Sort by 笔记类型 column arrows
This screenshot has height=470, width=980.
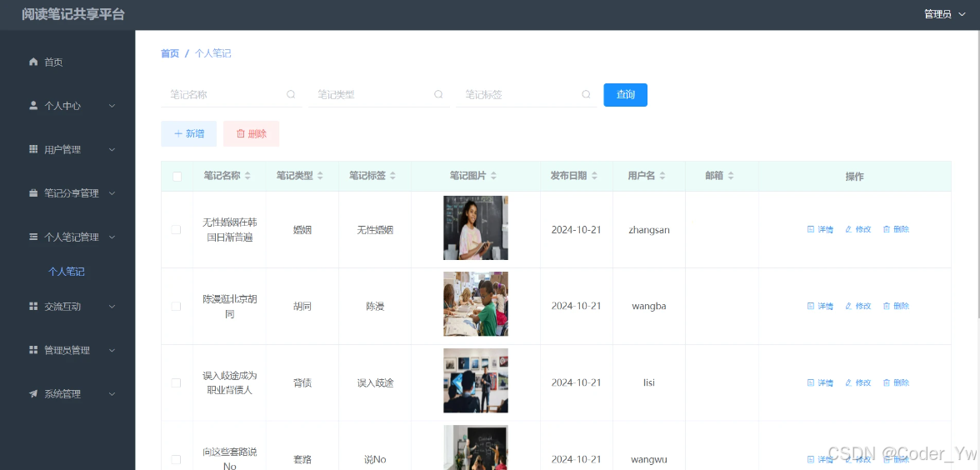[320, 177]
